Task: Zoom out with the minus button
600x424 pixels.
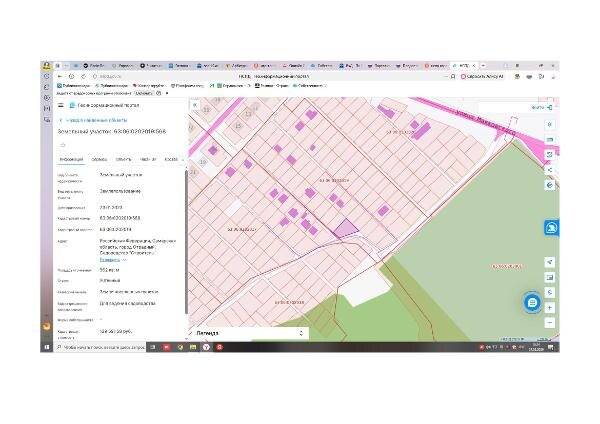Action: [550, 323]
